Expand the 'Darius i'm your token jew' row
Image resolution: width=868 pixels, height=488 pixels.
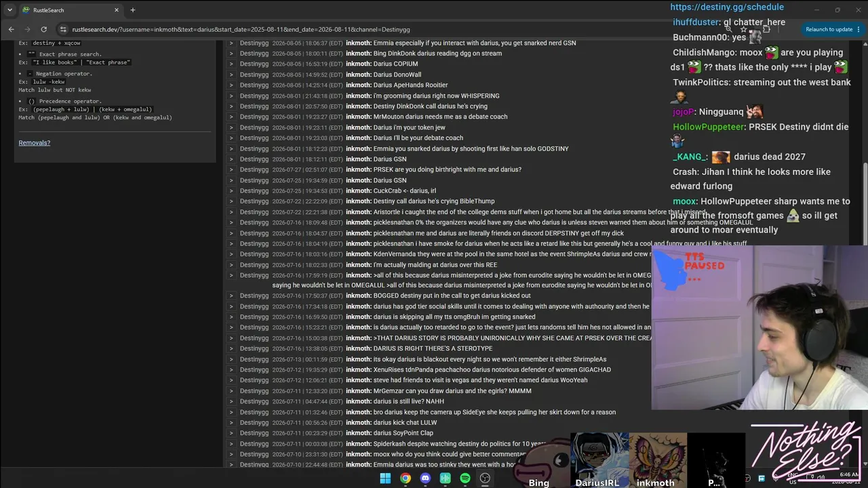click(x=231, y=127)
